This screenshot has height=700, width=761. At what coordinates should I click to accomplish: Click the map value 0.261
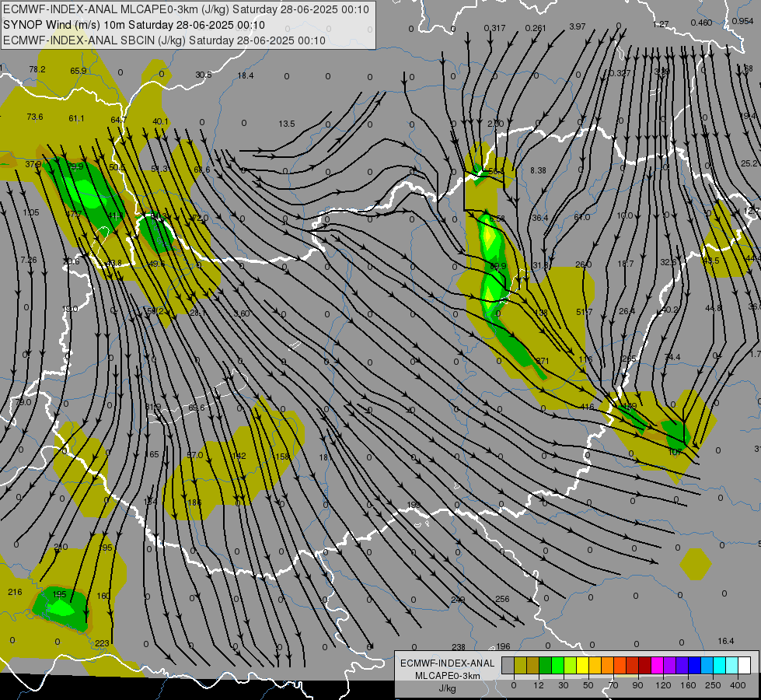pos(536,28)
